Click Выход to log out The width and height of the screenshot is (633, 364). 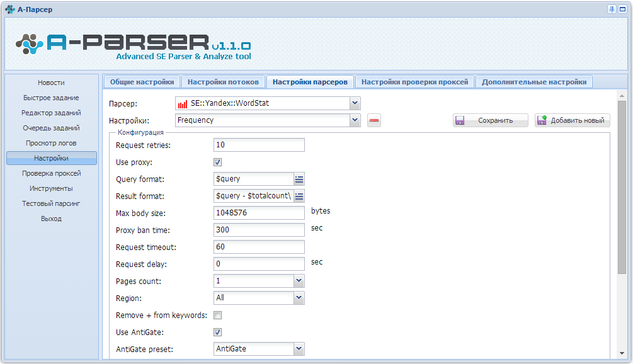(x=51, y=219)
